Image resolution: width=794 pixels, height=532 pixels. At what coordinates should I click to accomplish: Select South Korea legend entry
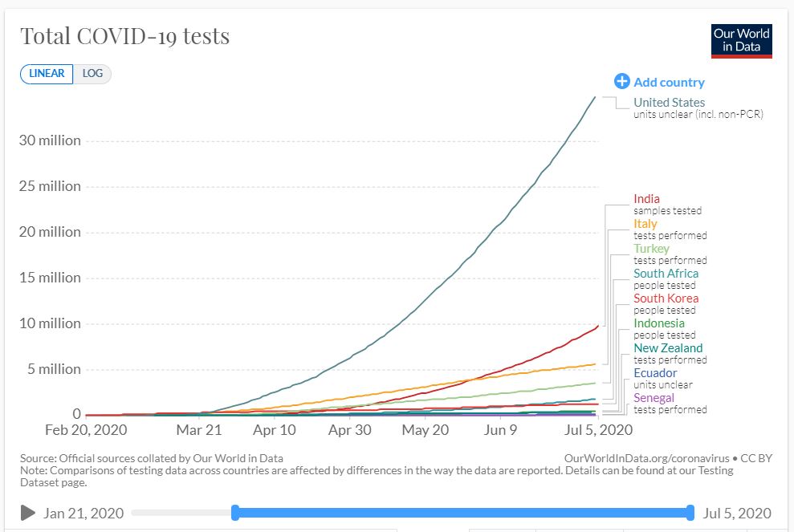click(666, 298)
